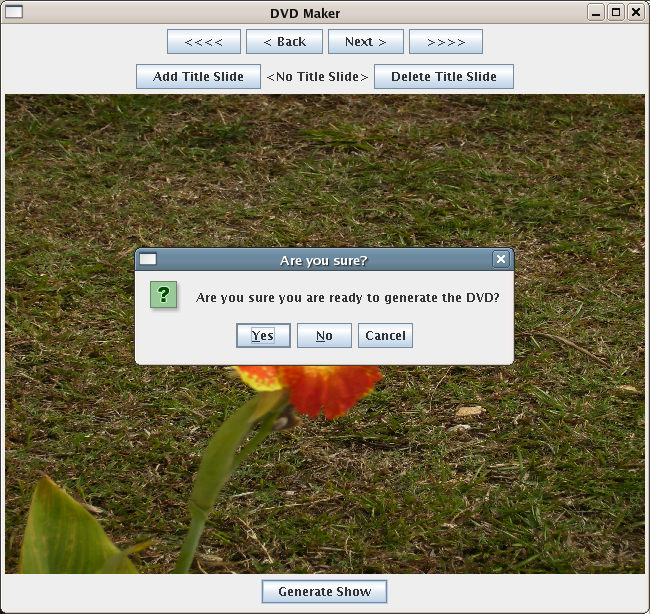
Task: Open DVD Maker window menu icon
Action: [14, 12]
